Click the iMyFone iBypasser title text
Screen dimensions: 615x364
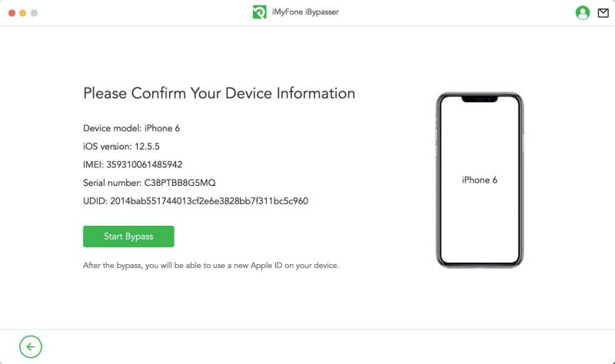coord(305,12)
